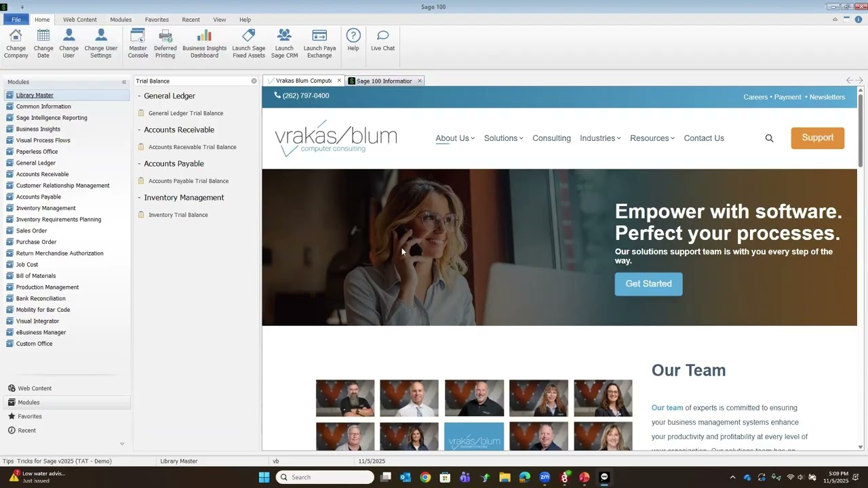Collapse the Accounts Payable search group
This screenshot has height=488, width=868.
click(x=139, y=164)
